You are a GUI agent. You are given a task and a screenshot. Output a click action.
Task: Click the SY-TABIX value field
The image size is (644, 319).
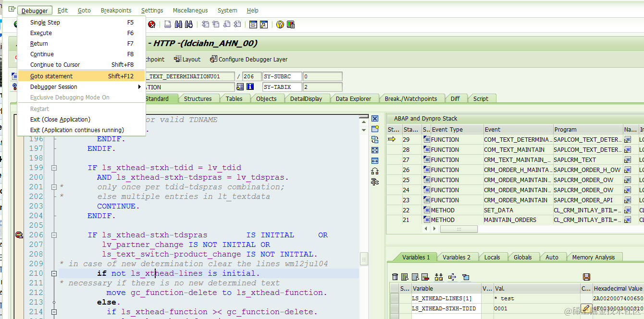322,87
